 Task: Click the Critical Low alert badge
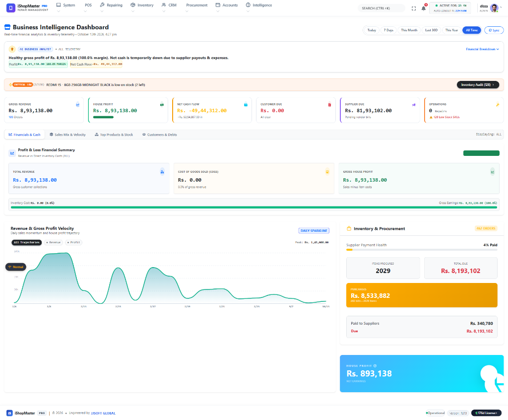tap(22, 85)
